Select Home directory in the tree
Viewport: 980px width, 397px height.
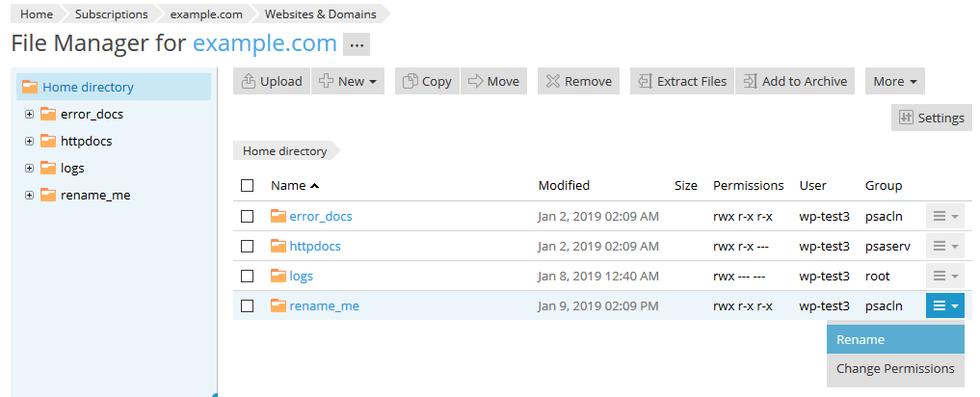click(x=88, y=88)
